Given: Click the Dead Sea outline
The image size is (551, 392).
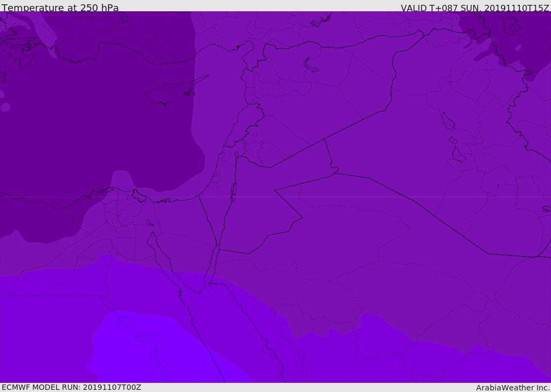Looking at the screenshot, I should 234,191.
